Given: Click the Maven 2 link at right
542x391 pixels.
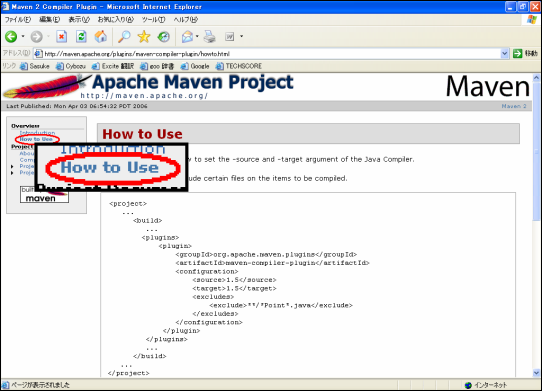Looking at the screenshot, I should [x=514, y=106].
